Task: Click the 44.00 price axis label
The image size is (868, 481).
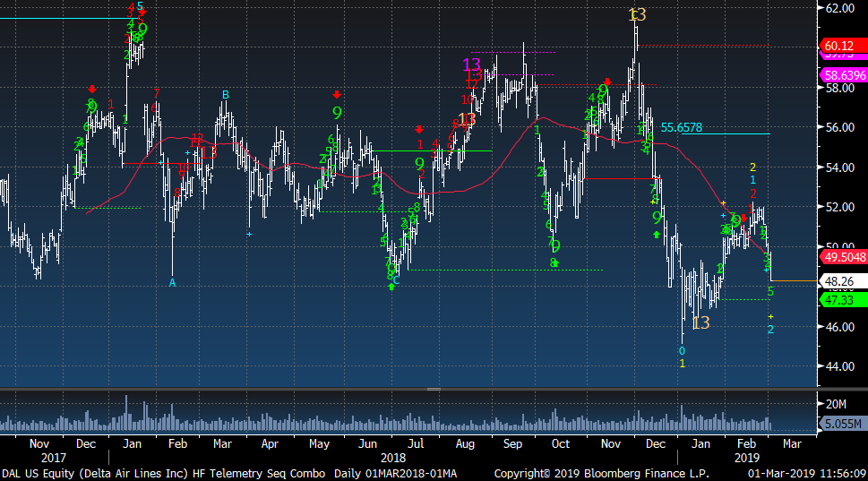Action: point(839,366)
